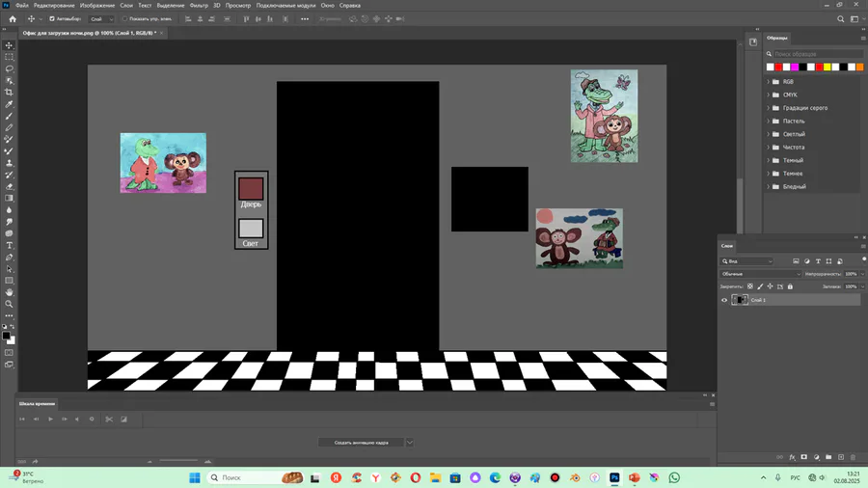868x488 pixels.
Task: Click Создать анимацию кадра button
Action: coord(361,442)
